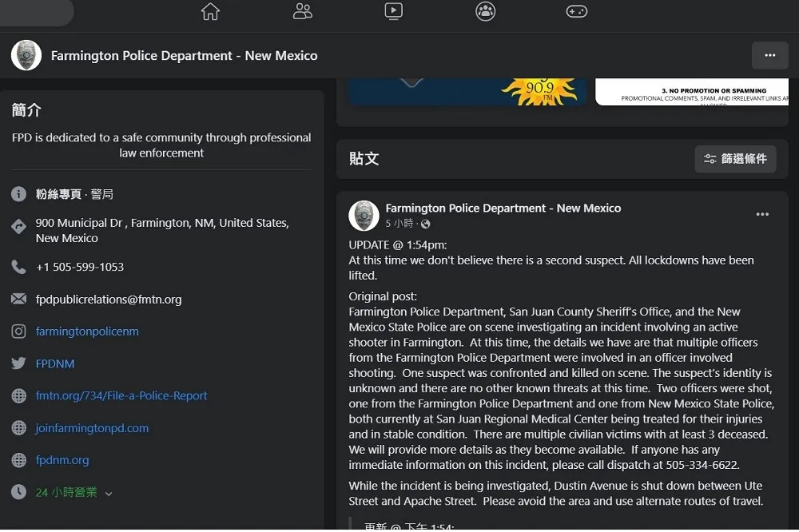
Task: Click the email fpdpublicrelations@fmtn.org
Action: [109, 299]
